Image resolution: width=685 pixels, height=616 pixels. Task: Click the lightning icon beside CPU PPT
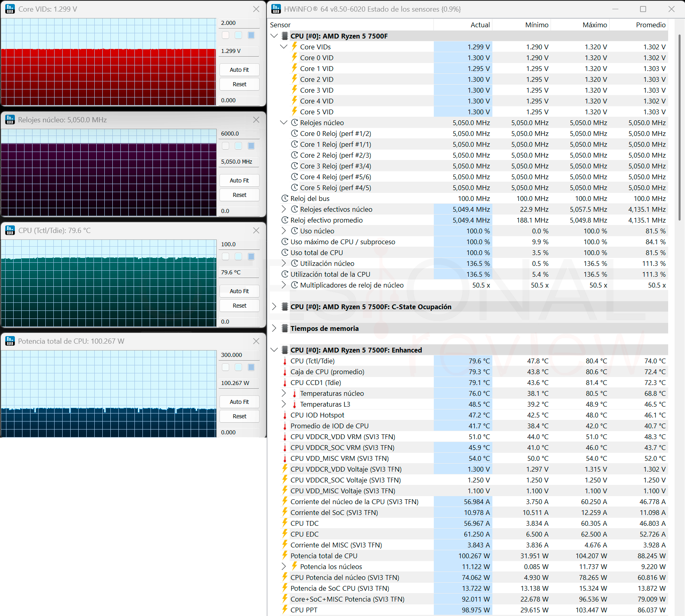[x=285, y=610]
